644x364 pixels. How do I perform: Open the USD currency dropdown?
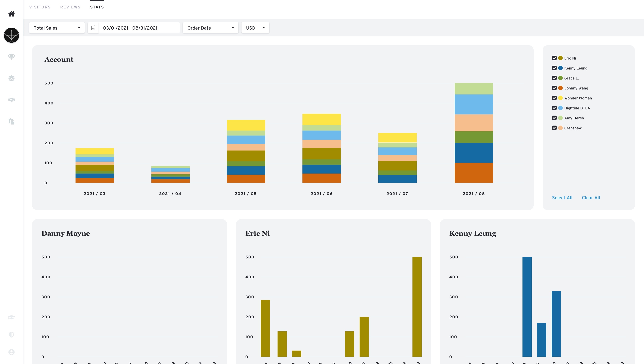[x=255, y=28]
